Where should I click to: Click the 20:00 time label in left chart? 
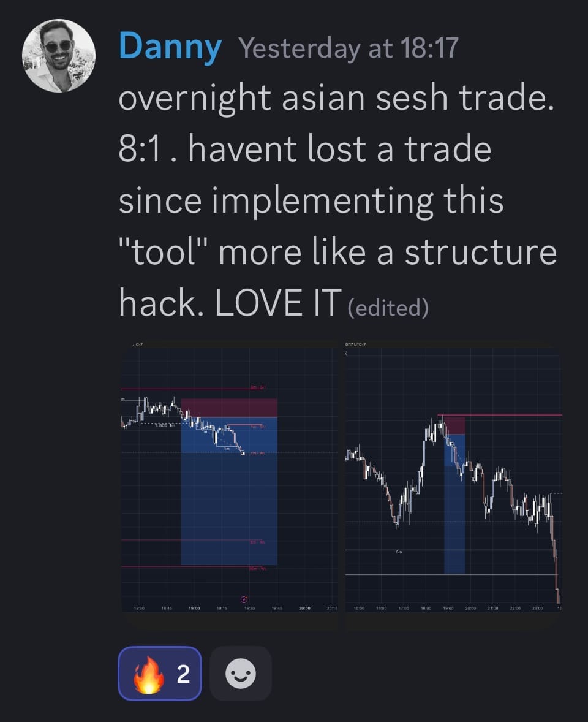(x=304, y=608)
